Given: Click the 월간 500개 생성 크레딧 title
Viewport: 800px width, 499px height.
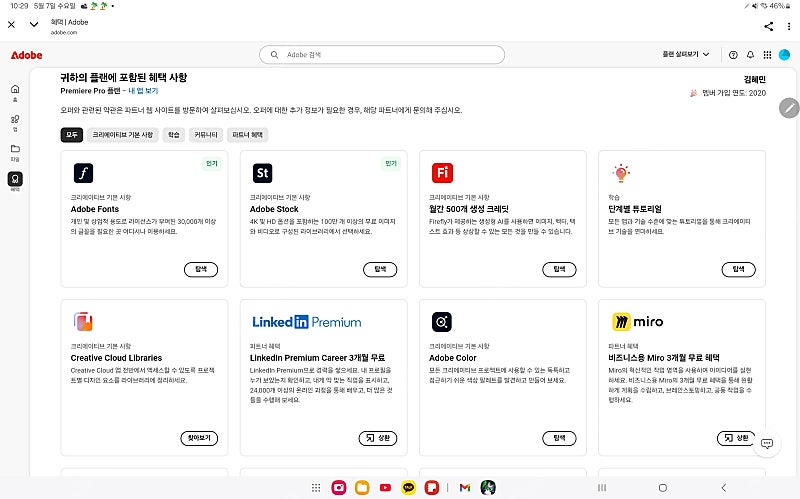Looking at the screenshot, I should (x=468, y=209).
